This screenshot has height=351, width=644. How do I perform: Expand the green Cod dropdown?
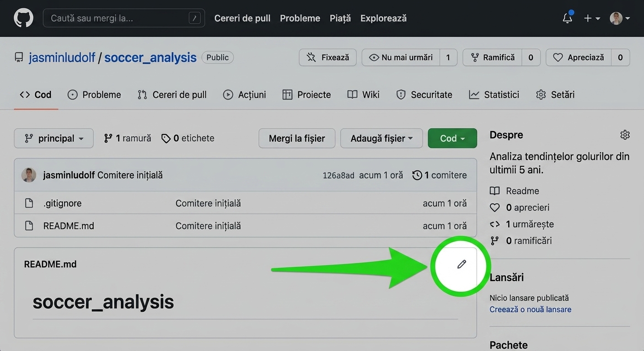(452, 138)
